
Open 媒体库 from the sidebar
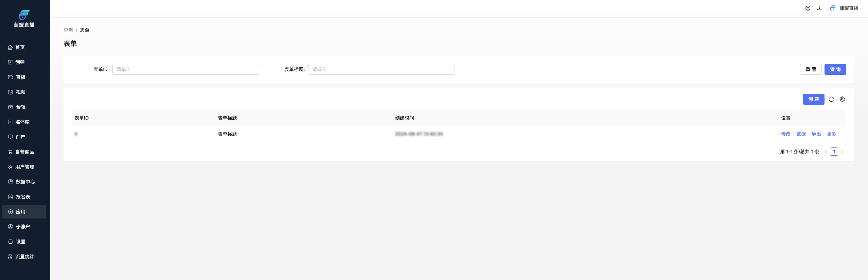22,122
